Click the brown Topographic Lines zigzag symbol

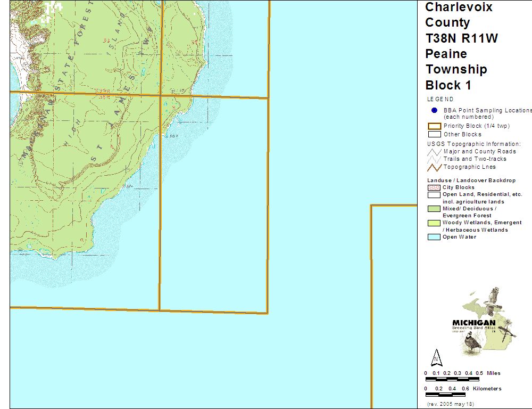[435, 167]
